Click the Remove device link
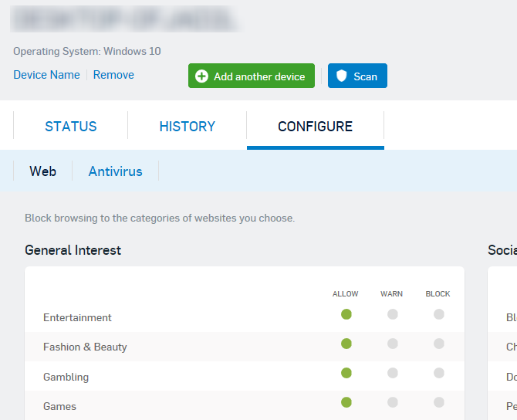 (x=113, y=75)
